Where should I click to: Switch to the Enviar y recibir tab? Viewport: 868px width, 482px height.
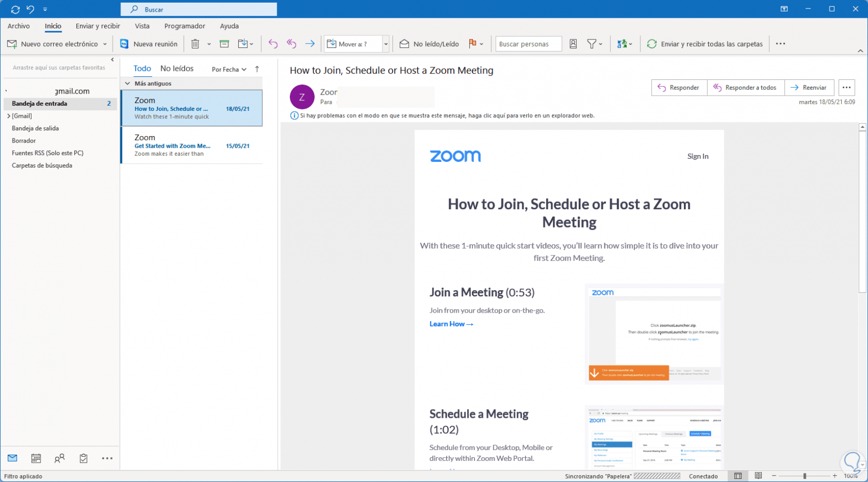click(98, 26)
